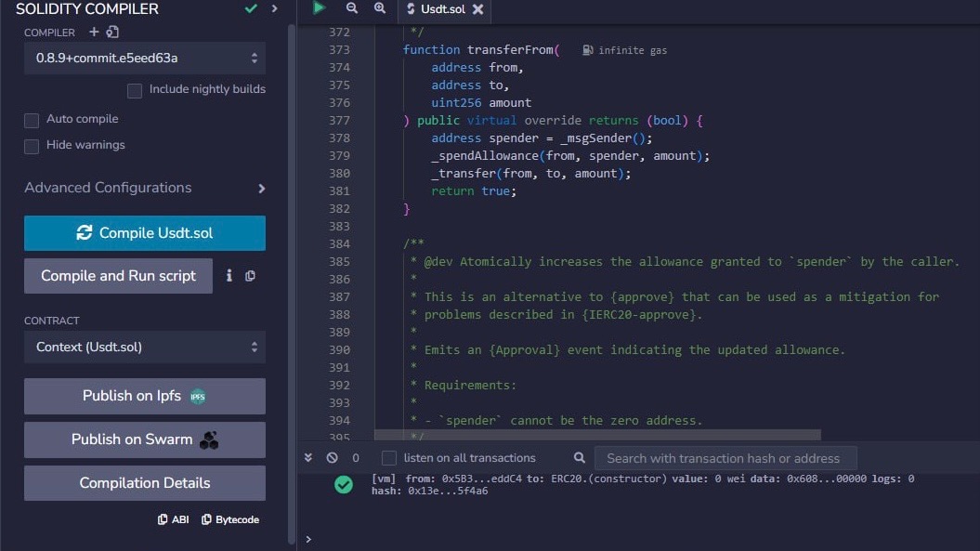This screenshot has width=980, height=551.
Task: Add a custom compiler with the plus icon
Action: click(94, 32)
